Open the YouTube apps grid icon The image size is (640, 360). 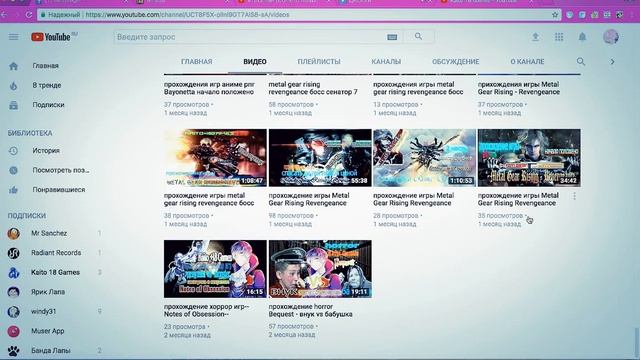[559, 37]
